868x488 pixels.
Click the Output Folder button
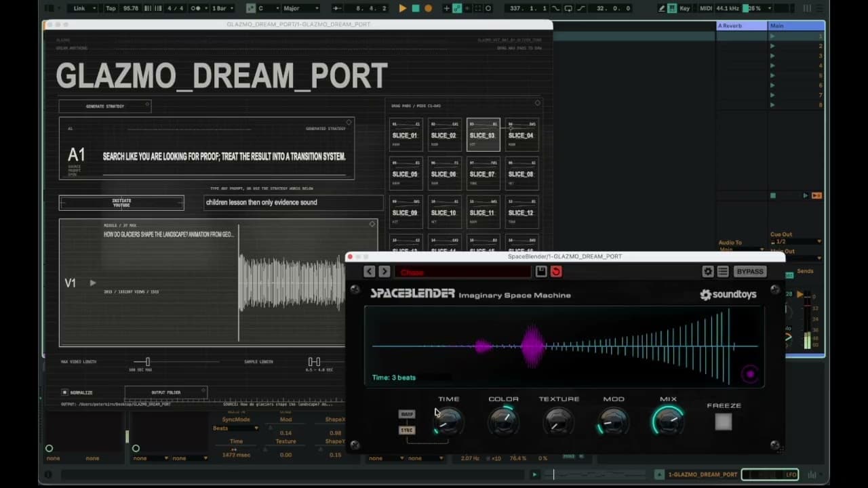166,392
